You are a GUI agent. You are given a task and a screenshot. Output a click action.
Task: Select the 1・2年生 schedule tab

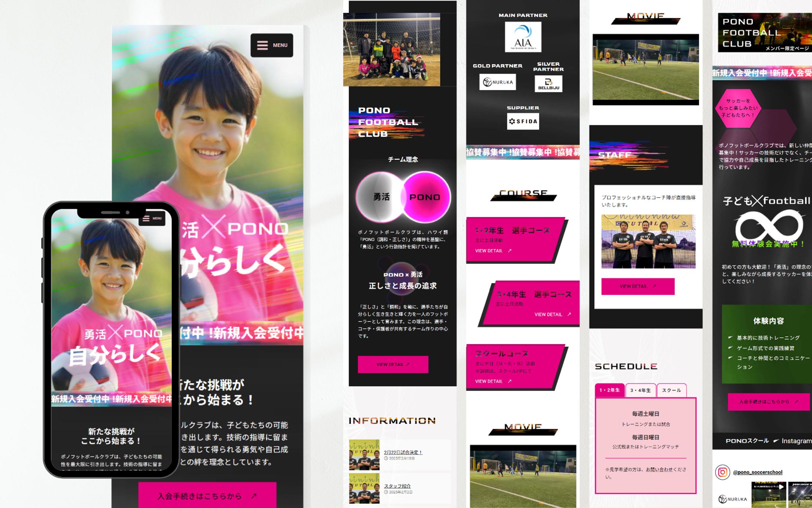[609, 390]
